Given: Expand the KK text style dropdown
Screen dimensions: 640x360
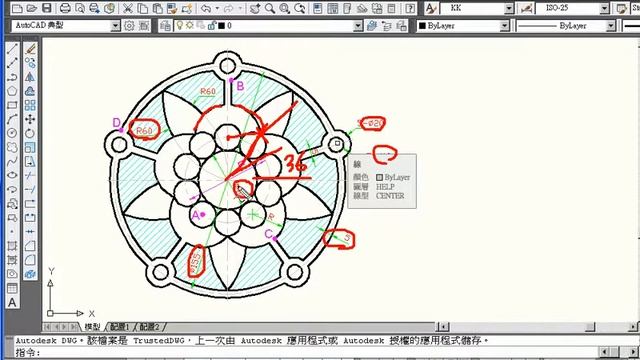Looking at the screenshot, I should click(509, 8).
